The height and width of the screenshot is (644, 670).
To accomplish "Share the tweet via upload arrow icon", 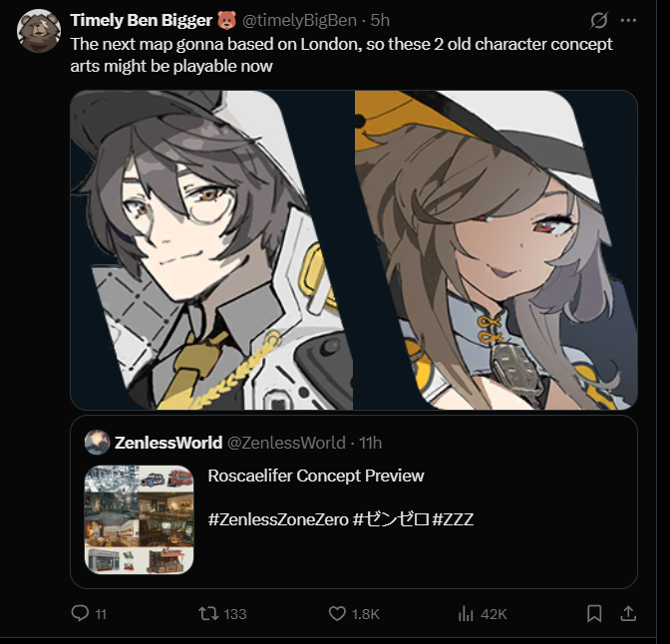I will [628, 614].
